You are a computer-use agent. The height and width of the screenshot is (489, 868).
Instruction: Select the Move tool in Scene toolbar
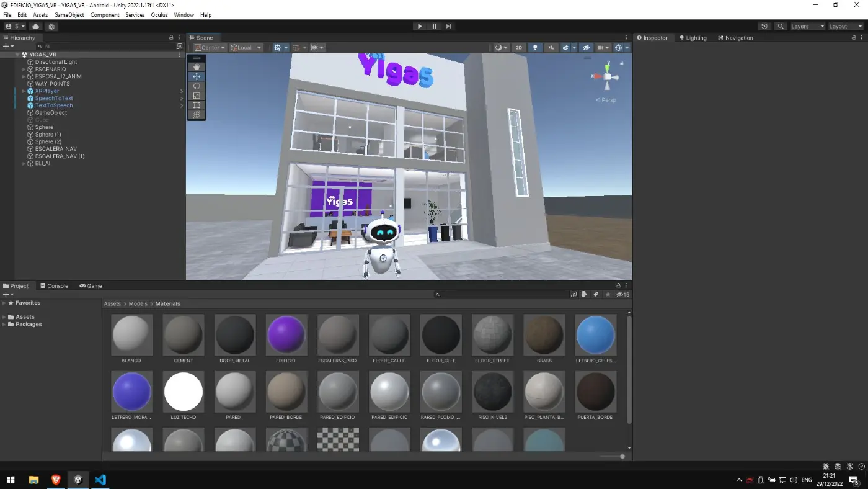point(197,76)
